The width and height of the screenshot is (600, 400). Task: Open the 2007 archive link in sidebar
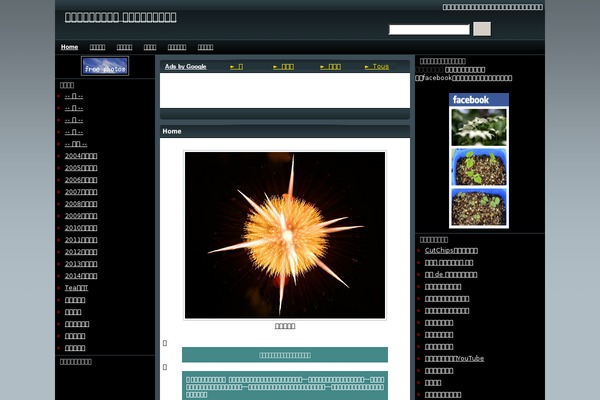coord(81,192)
